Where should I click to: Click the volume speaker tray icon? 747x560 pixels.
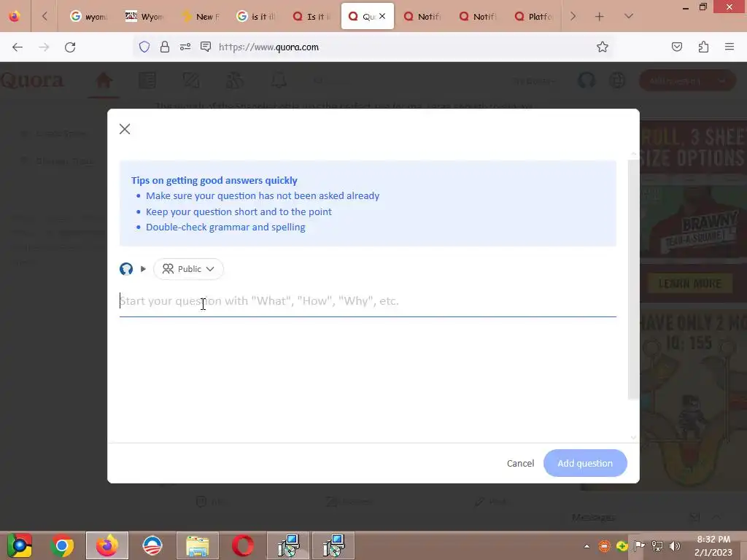point(675,546)
